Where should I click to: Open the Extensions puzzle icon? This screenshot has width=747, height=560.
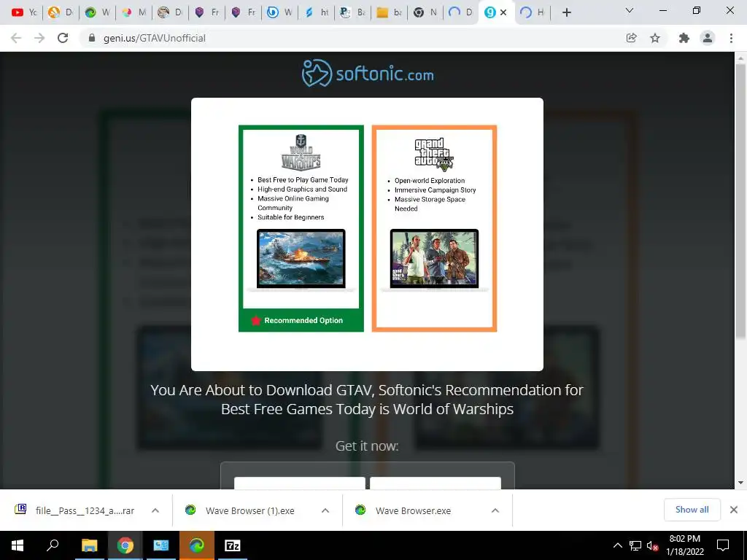[x=684, y=38]
